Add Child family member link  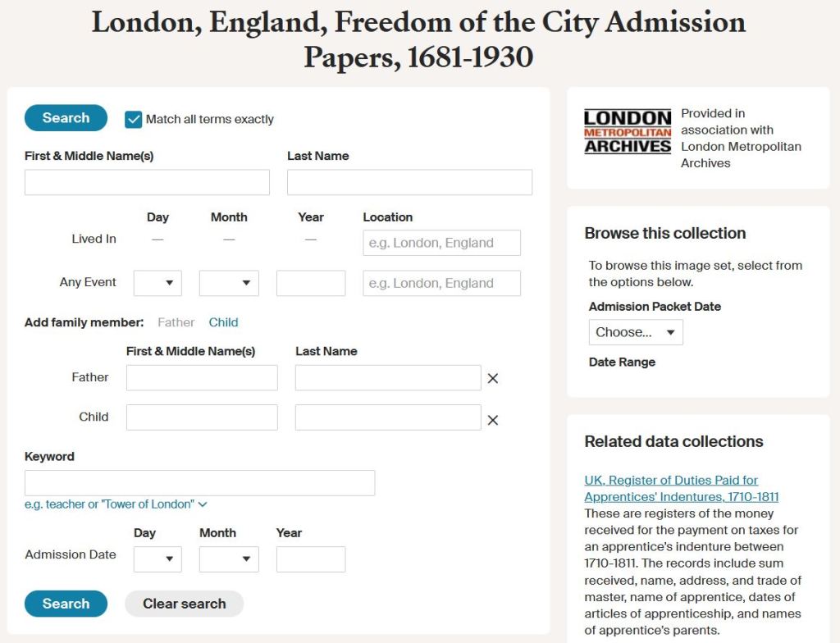coord(223,322)
